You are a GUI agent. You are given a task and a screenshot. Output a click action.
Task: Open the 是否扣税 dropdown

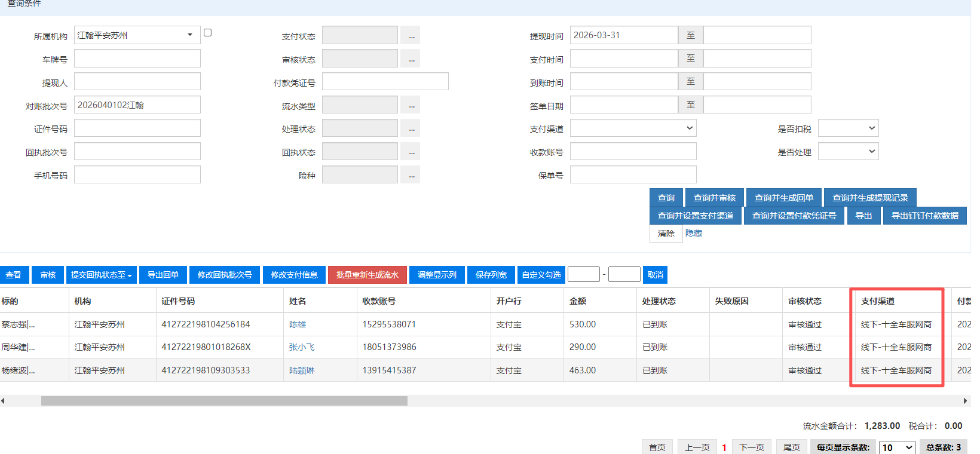coord(848,128)
